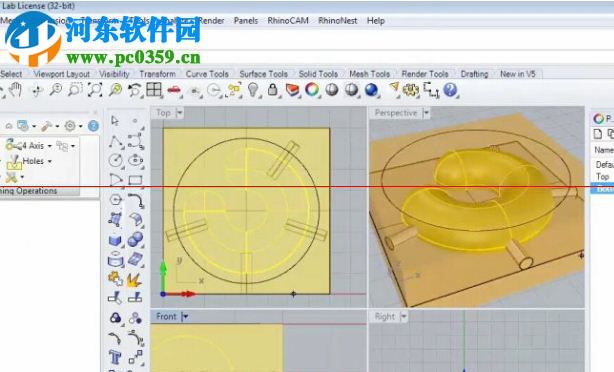Viewport: 614px width, 372px height.
Task: Select the Rectangle tool in the sidebar
Action: click(x=135, y=180)
